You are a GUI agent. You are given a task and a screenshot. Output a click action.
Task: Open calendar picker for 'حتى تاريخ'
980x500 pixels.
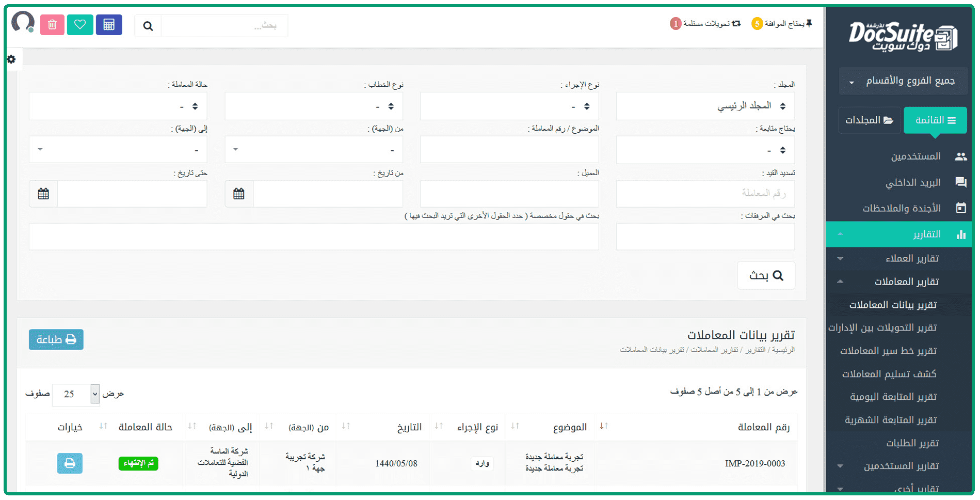point(43,194)
